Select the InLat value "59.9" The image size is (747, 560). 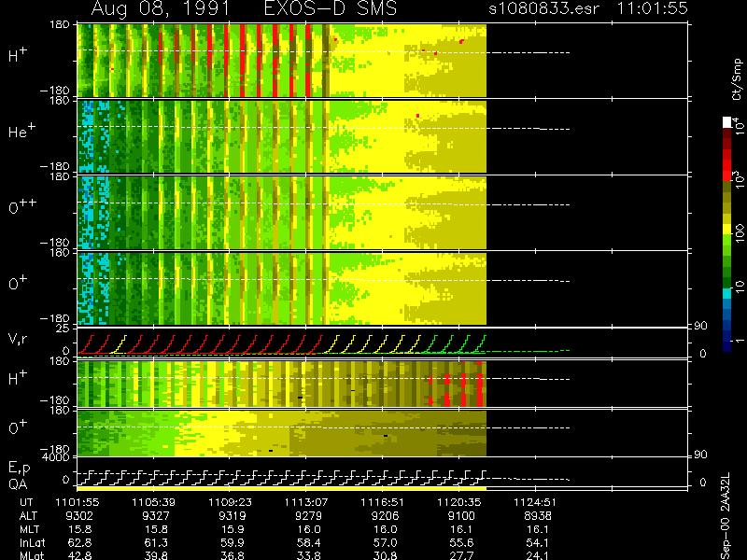pyautogui.click(x=233, y=542)
